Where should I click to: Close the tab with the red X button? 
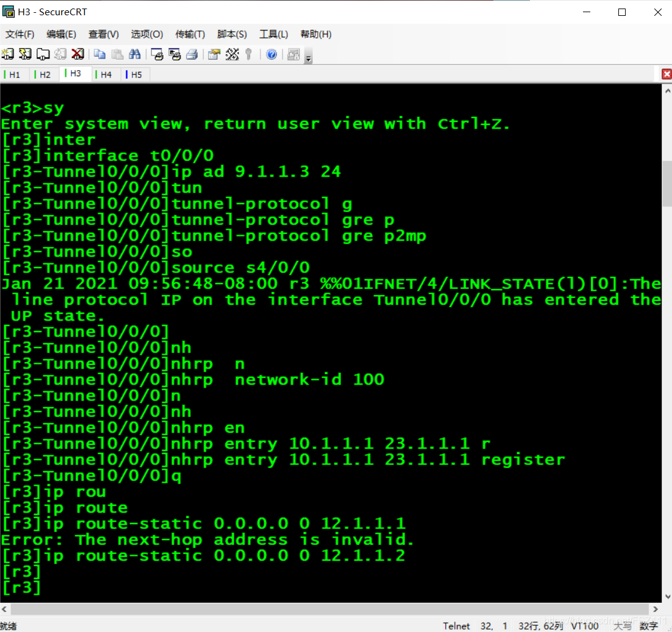(667, 74)
